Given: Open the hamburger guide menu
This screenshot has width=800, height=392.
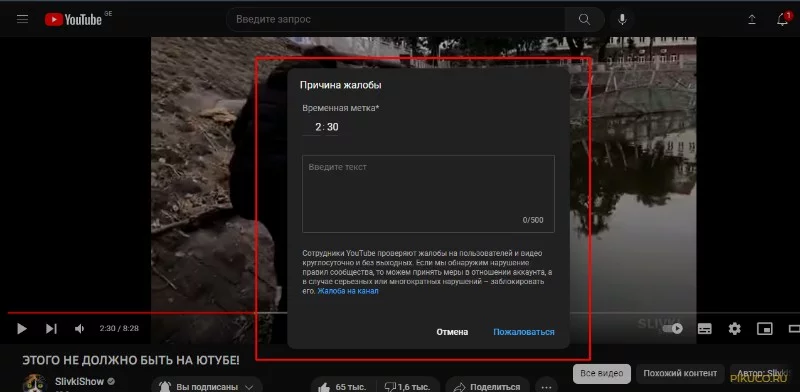Looking at the screenshot, I should 22,19.
